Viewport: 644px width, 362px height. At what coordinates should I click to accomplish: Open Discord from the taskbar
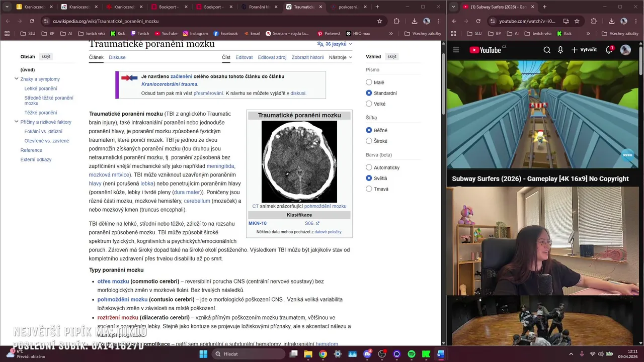pos(367,354)
